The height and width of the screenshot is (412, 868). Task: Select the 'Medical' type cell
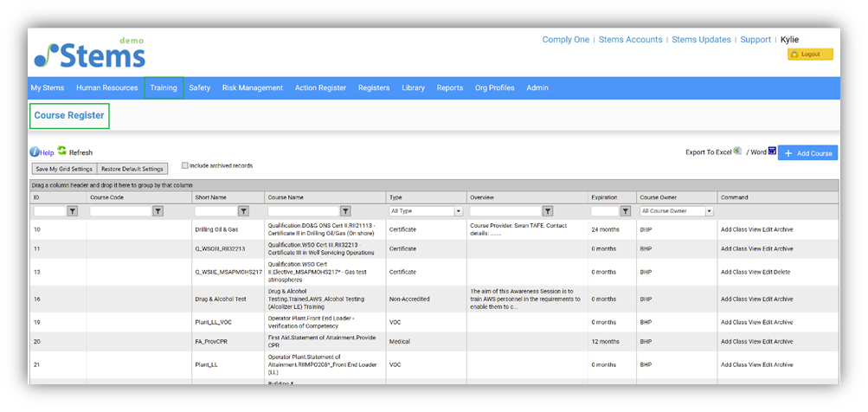coord(400,342)
